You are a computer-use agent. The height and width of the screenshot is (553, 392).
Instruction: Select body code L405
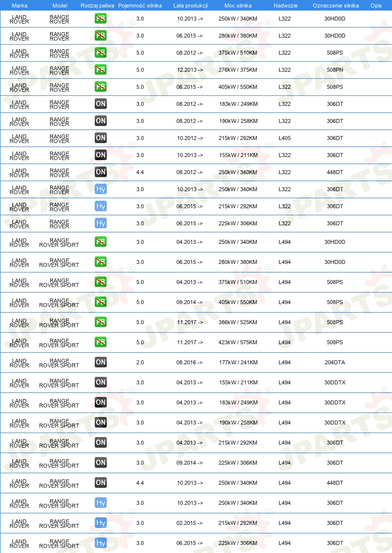click(x=285, y=138)
